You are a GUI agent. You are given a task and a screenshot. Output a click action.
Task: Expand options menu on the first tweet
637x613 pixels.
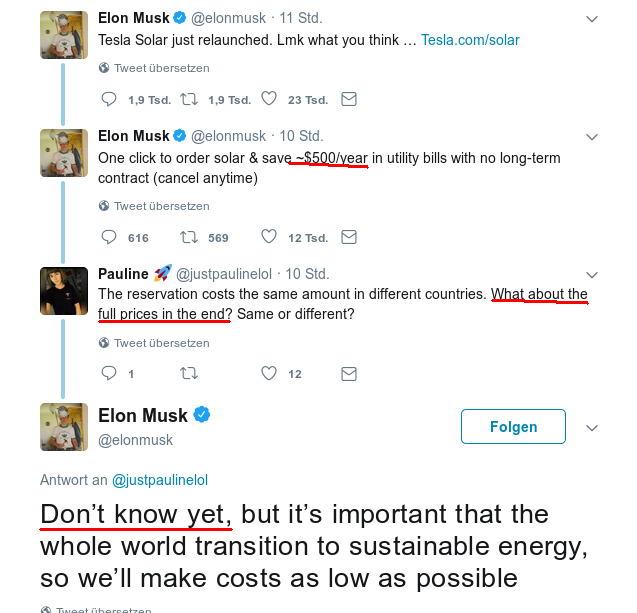pos(592,19)
